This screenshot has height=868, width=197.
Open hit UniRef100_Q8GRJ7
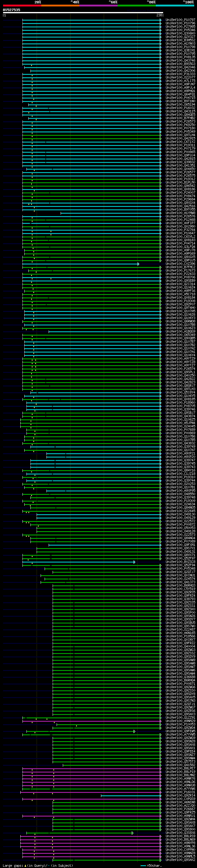click(x=180, y=386)
